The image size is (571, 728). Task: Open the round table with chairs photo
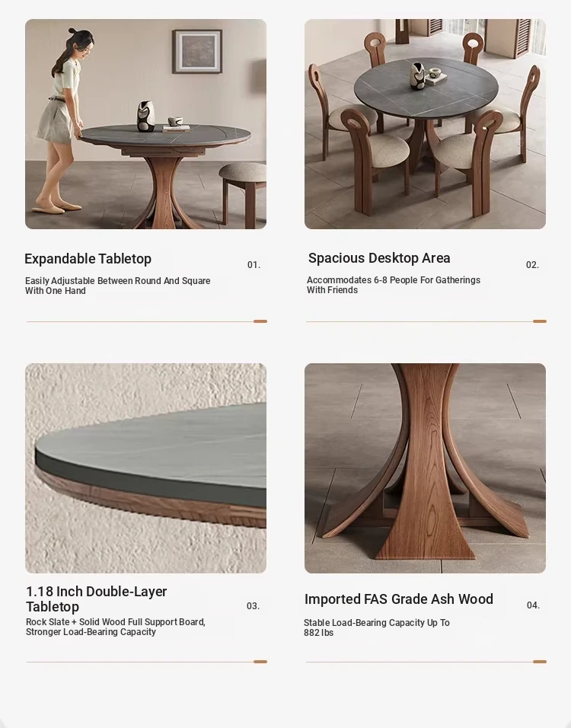(x=426, y=124)
